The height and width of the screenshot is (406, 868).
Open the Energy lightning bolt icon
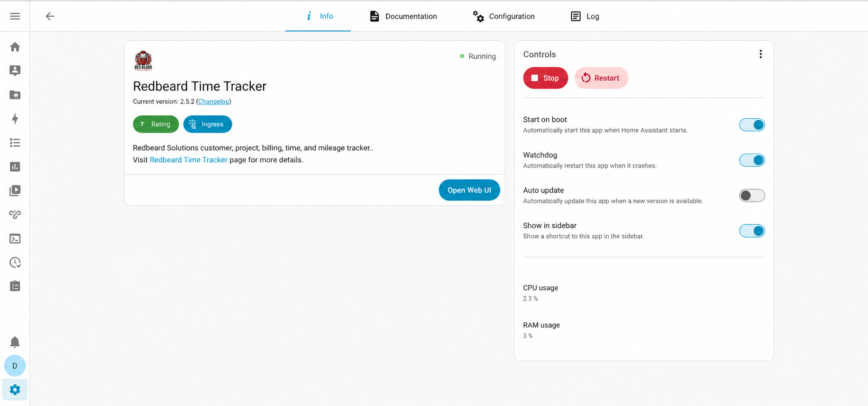(x=15, y=119)
